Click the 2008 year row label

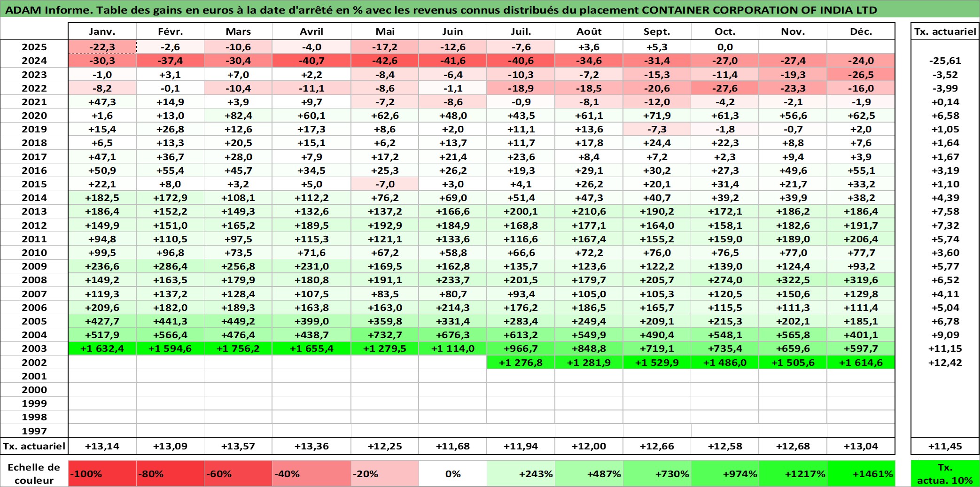(x=34, y=280)
